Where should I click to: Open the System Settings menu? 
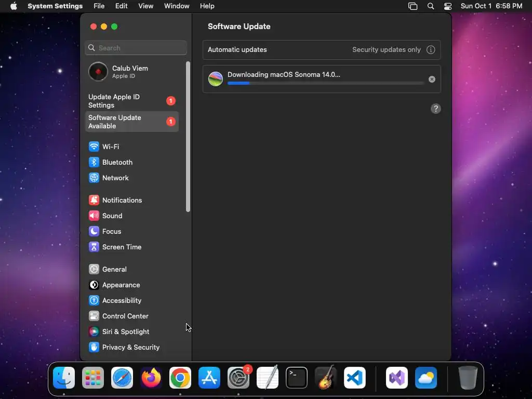coord(55,6)
